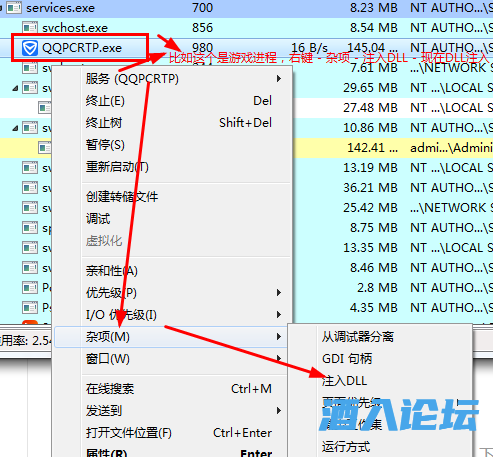
Task: Choose 在线搜索 from the context menu
Action: pos(172,389)
